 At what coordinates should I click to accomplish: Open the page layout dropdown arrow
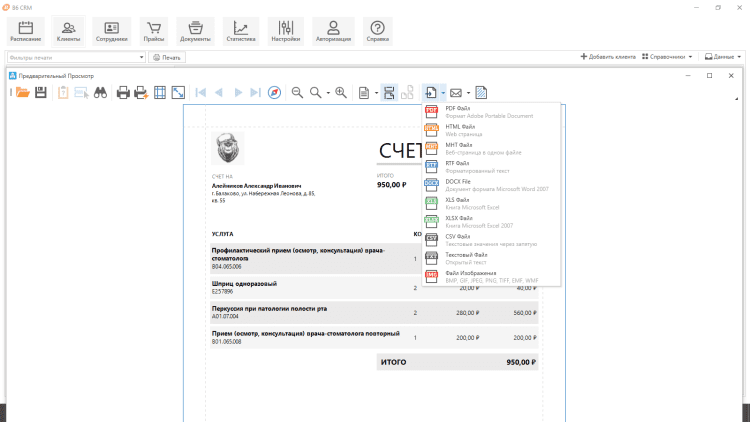pyautogui.click(x=376, y=93)
